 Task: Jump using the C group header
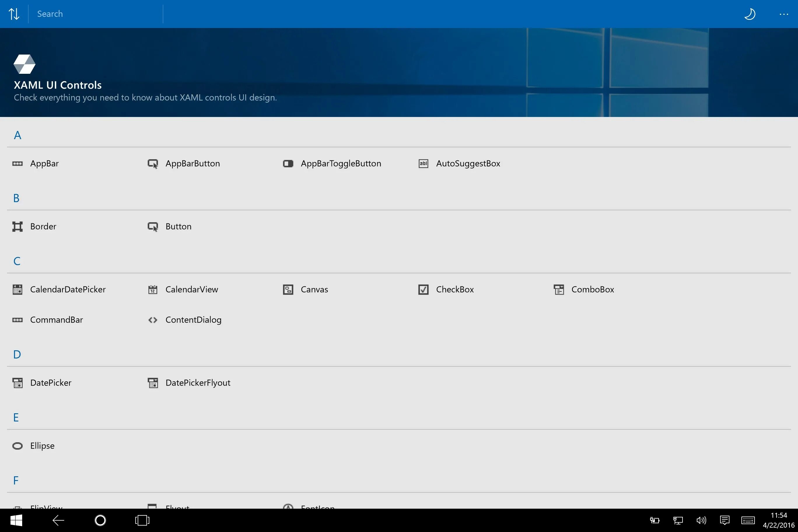click(17, 261)
